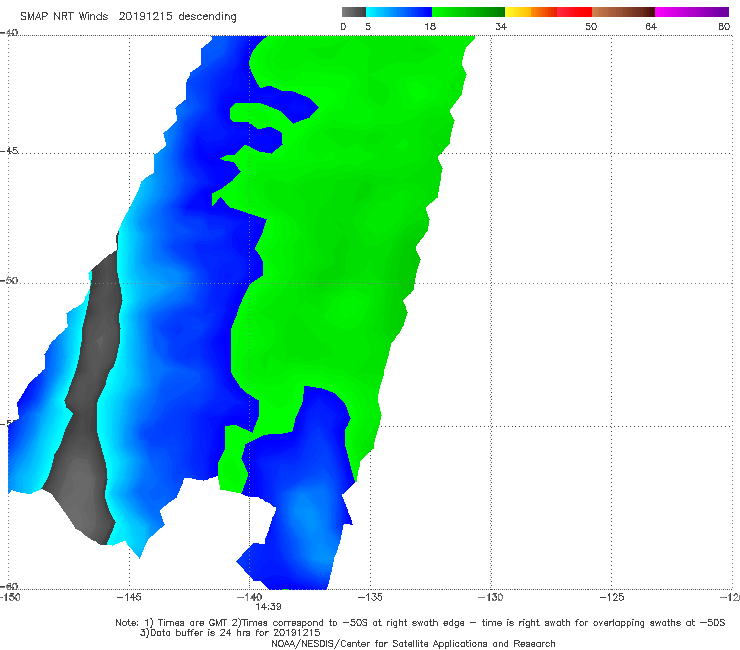Viewport: 740px width, 650px height.
Task: Click the magenta-purple segment of the color bar
Action: 692,12
